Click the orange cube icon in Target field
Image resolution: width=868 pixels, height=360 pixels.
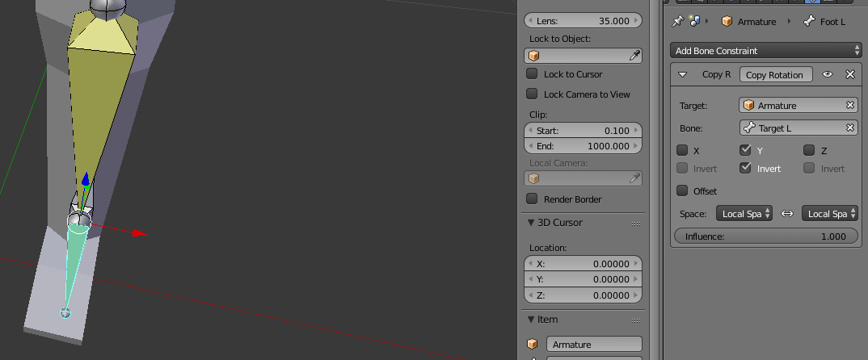pyautogui.click(x=749, y=105)
